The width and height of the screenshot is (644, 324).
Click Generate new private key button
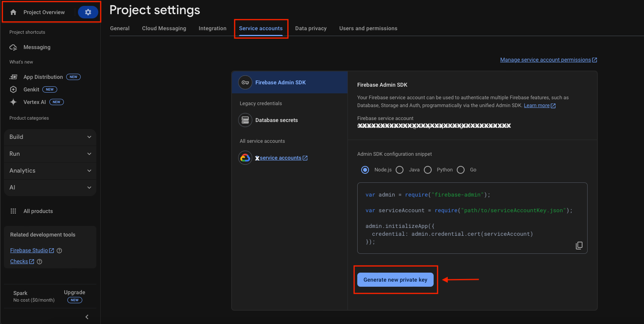tap(395, 280)
